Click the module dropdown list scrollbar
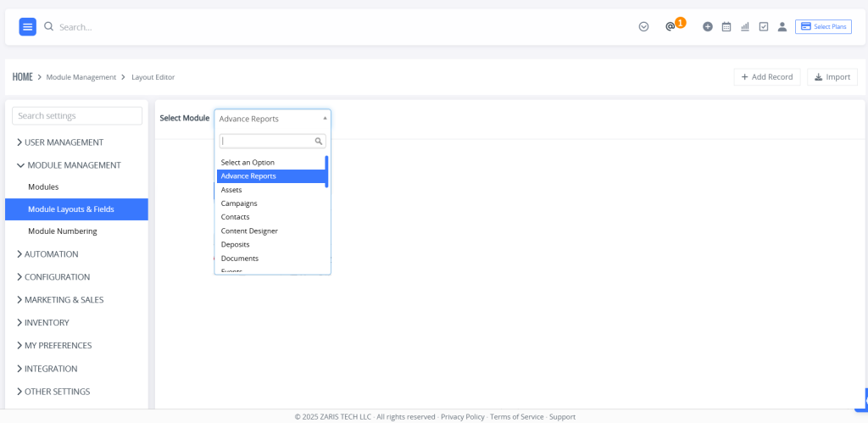The image size is (868, 423). coord(326,171)
